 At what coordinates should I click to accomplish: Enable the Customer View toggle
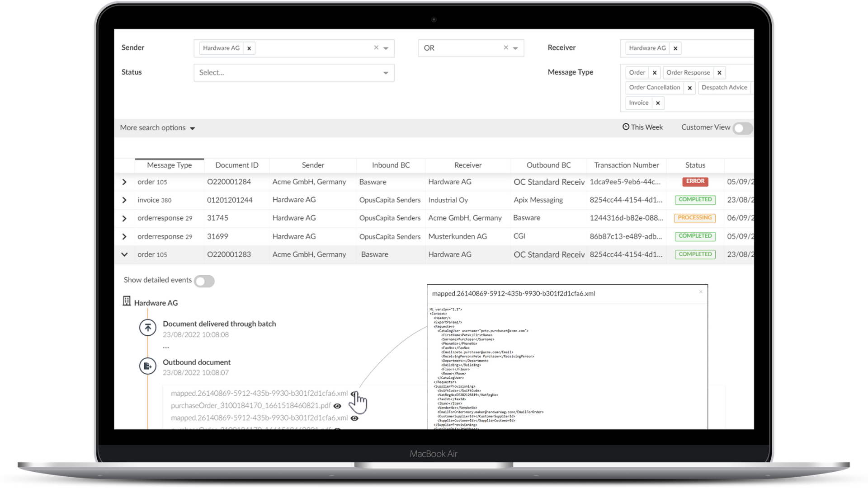(x=742, y=128)
